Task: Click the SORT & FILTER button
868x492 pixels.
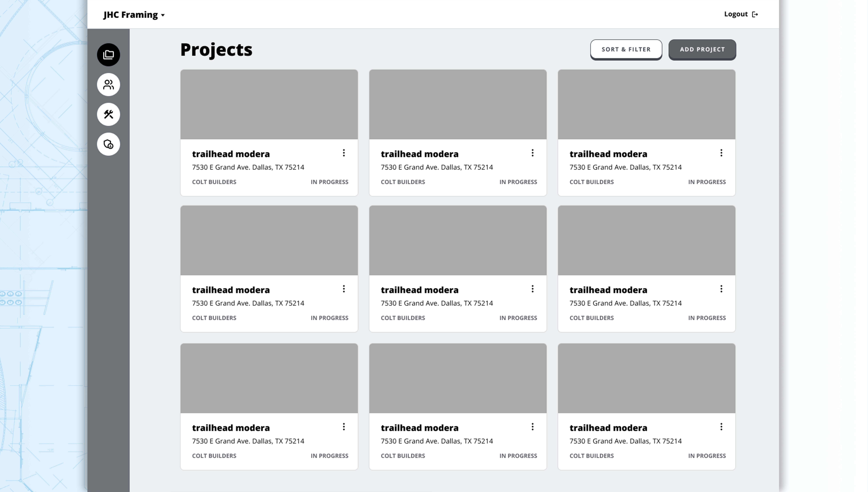Action: click(x=626, y=49)
